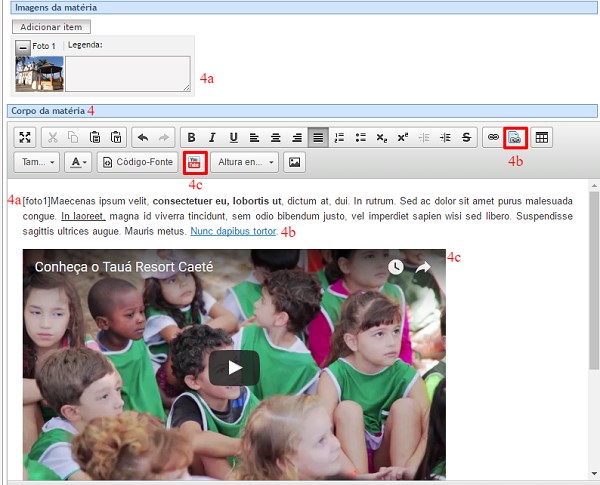Open the Tam... font size dropdown
Screen dimensions: 600x485
37,162
